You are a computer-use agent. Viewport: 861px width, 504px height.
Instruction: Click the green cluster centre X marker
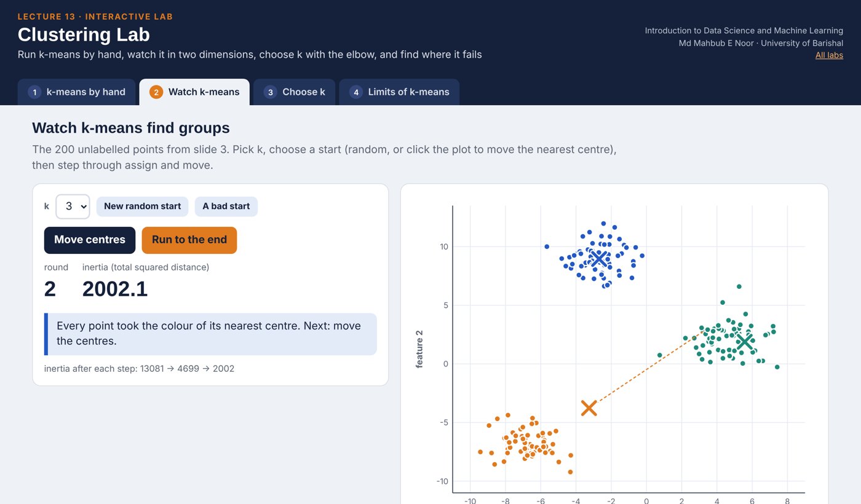745,342
